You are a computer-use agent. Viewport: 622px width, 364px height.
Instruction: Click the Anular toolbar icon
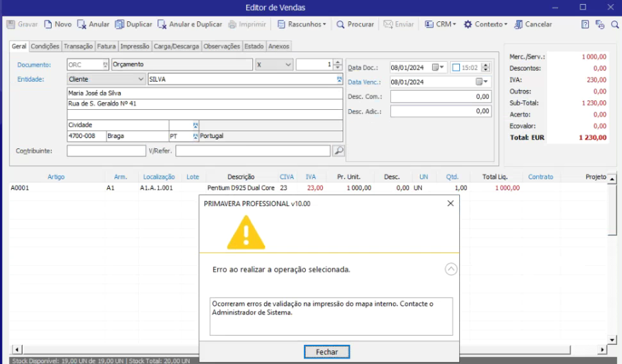82,24
